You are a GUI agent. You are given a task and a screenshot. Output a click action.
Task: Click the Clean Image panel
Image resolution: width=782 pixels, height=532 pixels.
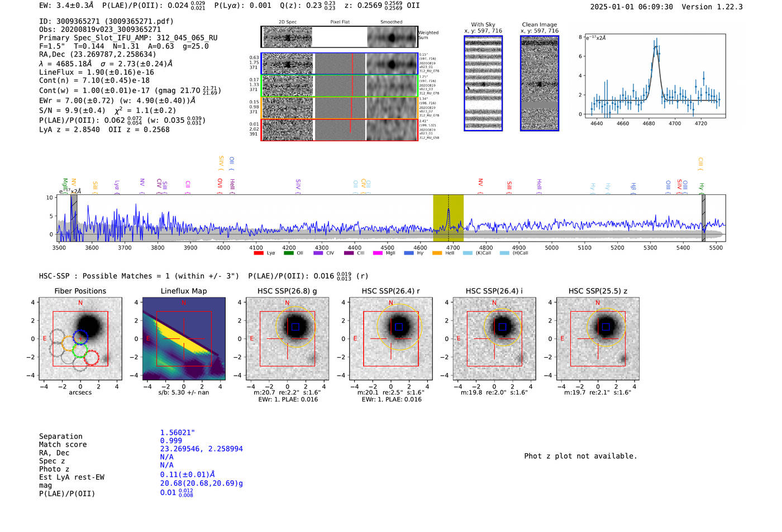coord(540,83)
